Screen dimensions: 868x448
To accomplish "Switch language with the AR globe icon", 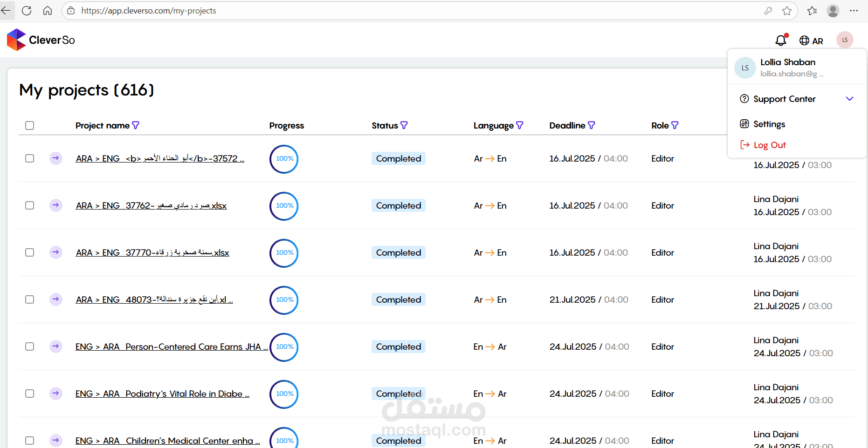I will (x=811, y=41).
